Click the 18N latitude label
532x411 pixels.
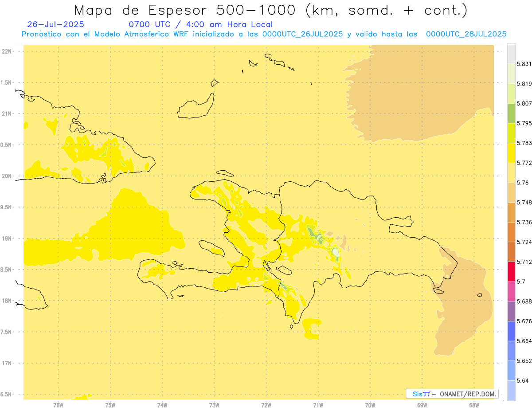pos(7,301)
